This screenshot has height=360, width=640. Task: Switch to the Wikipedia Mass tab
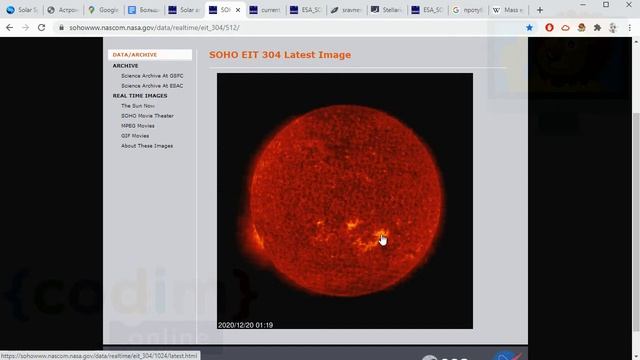tap(509, 10)
